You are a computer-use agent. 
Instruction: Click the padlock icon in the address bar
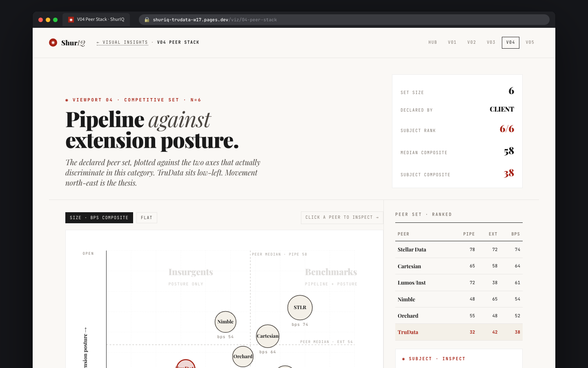pyautogui.click(x=147, y=19)
